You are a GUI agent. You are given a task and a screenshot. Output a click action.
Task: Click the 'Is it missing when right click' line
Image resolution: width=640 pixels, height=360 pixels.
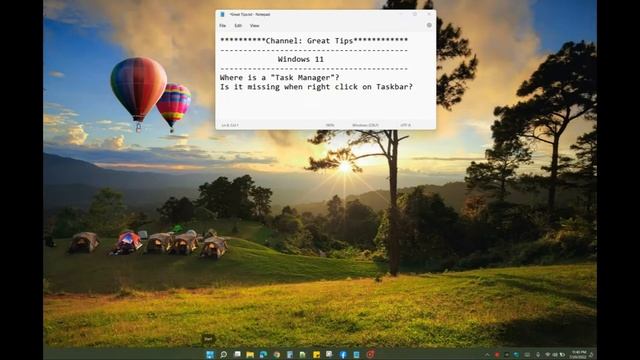coord(316,87)
